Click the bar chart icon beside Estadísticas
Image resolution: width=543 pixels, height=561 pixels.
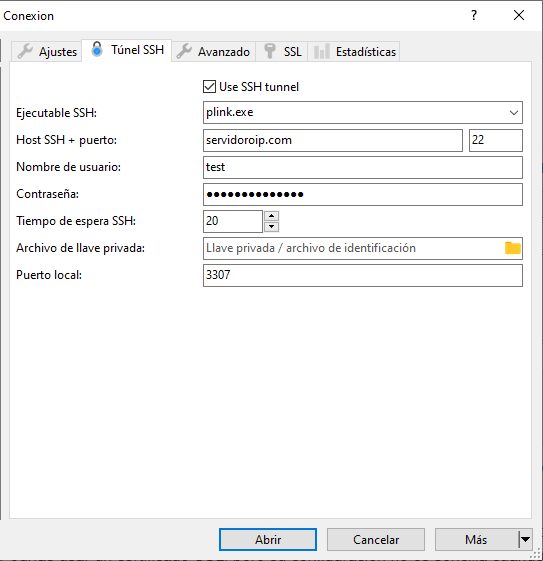pyautogui.click(x=321, y=51)
